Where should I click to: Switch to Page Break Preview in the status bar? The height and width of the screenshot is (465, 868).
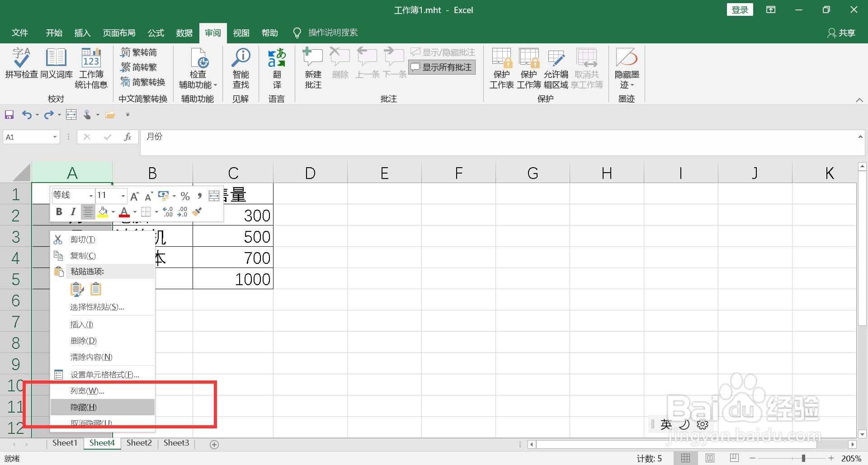(x=734, y=458)
